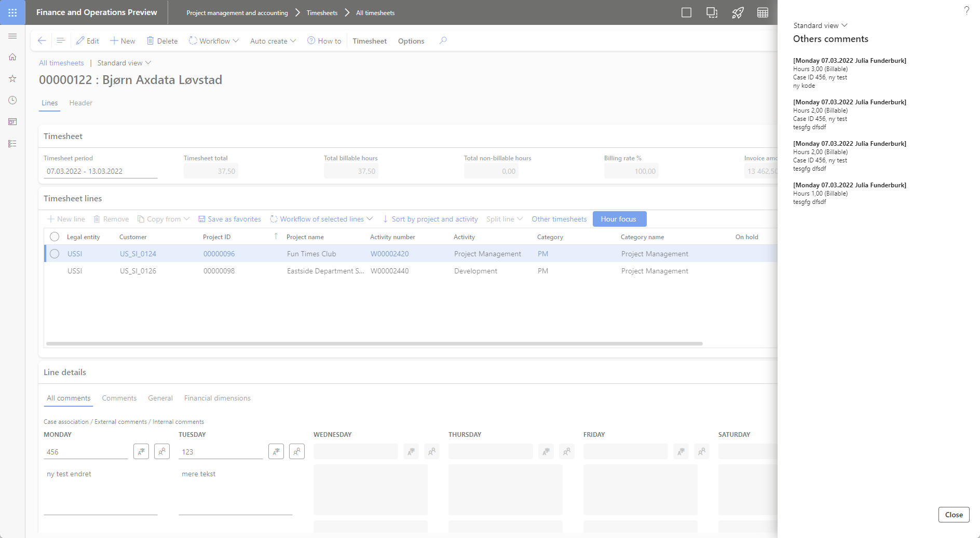Click Tuesday comment text 'mere tekst'
This screenshot has width=980, height=538.
pyautogui.click(x=199, y=474)
